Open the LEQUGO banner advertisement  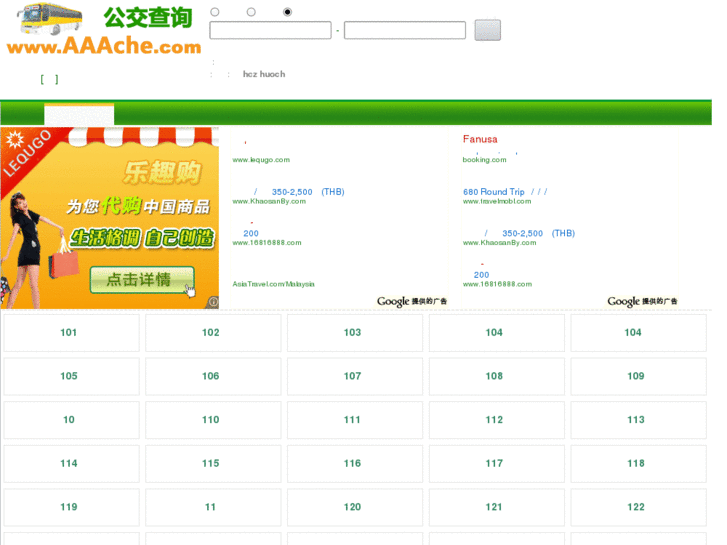point(109,218)
